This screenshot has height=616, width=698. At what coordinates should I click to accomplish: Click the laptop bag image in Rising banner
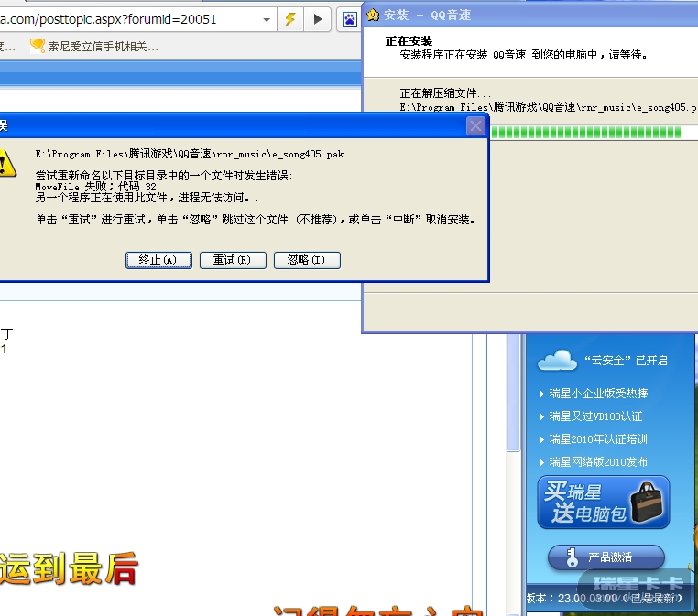tap(647, 503)
